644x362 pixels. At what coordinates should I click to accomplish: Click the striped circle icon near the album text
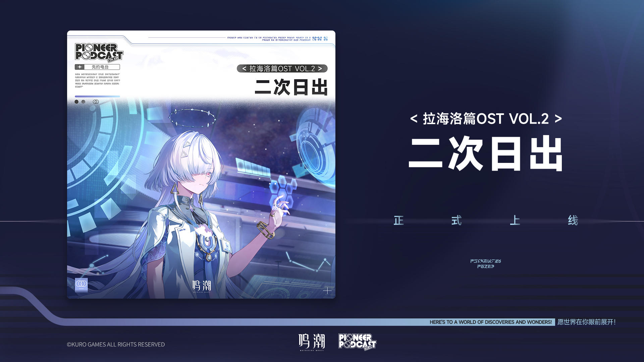pyautogui.click(x=83, y=101)
